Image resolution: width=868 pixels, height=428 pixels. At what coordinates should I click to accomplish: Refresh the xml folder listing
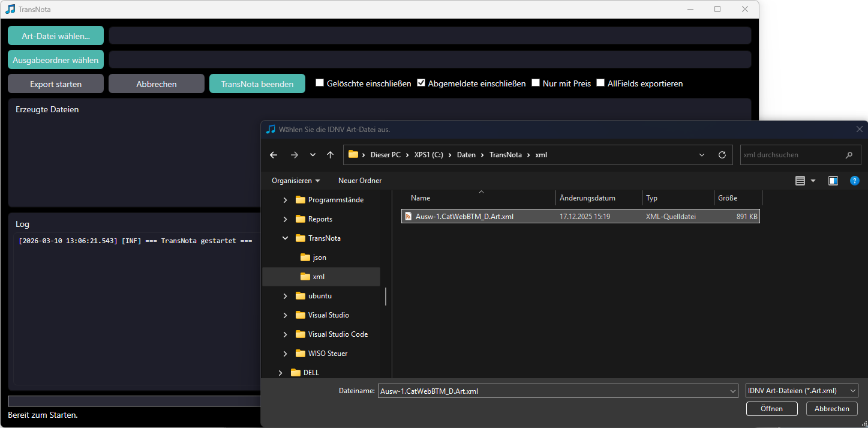[722, 155]
